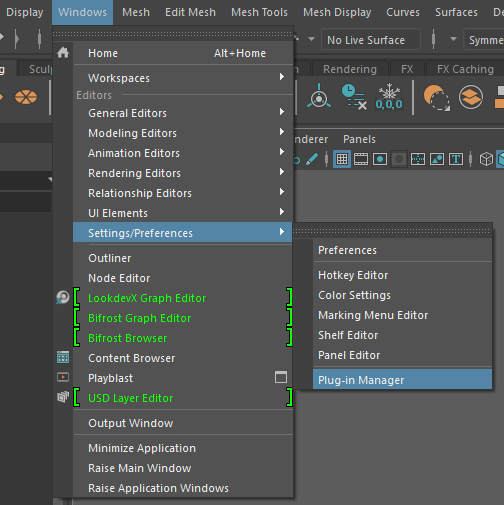
Task: Open the Hotkey Editor
Action: [403, 275]
